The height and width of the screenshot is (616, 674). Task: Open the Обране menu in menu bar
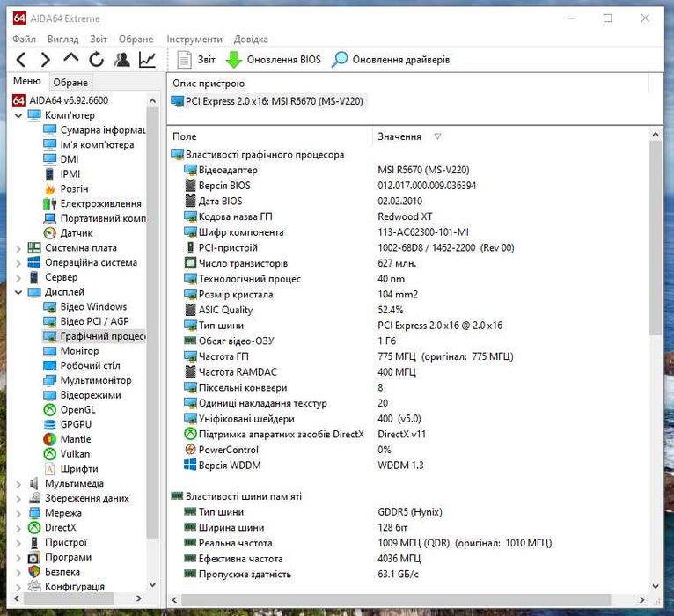(136, 39)
